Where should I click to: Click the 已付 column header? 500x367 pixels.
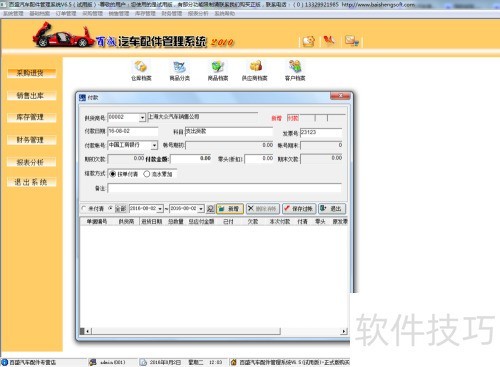[x=228, y=221]
